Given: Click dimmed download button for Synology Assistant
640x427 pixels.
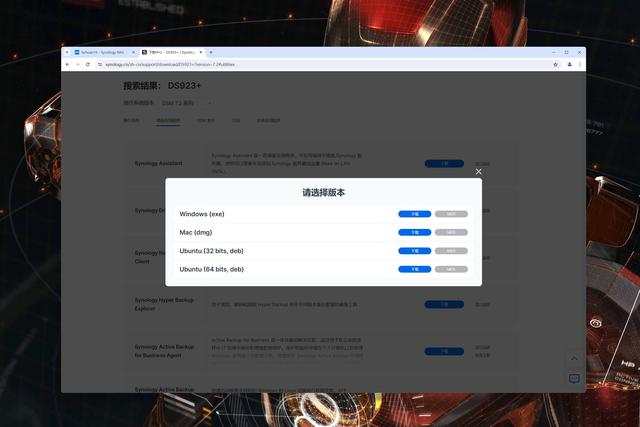Looking at the screenshot, I should (444, 164).
